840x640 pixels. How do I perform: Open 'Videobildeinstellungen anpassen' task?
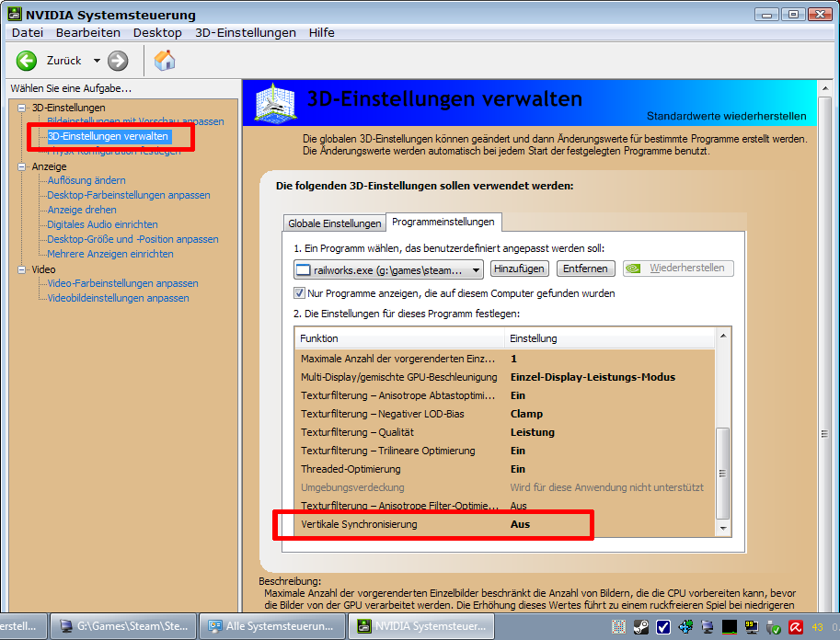tap(118, 298)
